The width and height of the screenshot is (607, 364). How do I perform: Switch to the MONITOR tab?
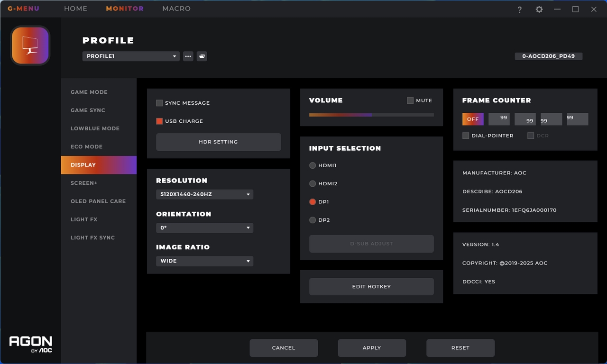pyautogui.click(x=125, y=9)
